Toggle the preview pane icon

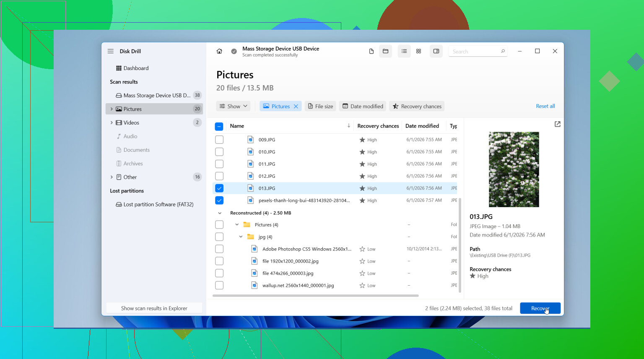[436, 51]
